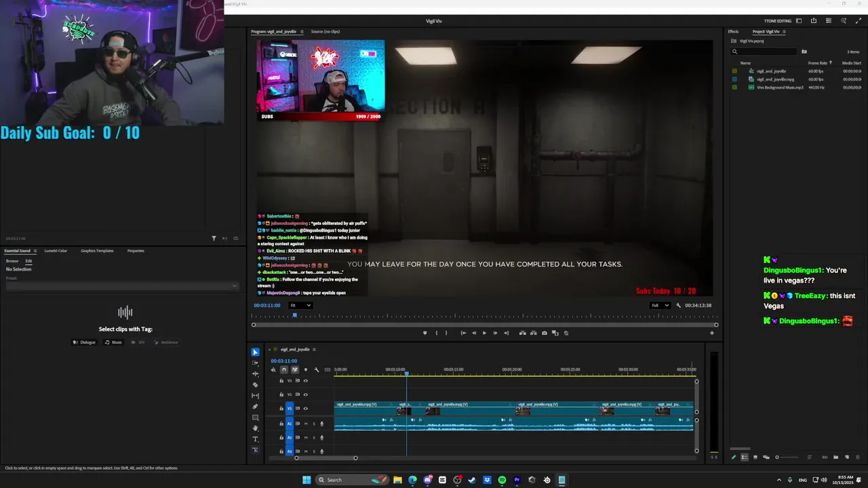Select the Slip tool

(256, 395)
